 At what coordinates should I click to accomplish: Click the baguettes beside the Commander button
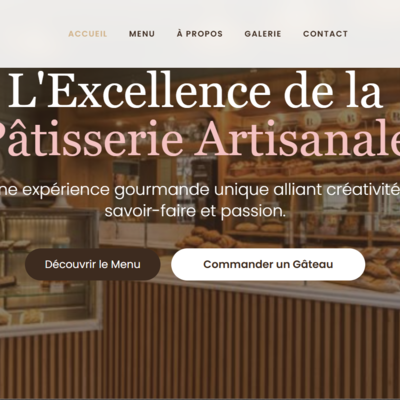pos(380,268)
